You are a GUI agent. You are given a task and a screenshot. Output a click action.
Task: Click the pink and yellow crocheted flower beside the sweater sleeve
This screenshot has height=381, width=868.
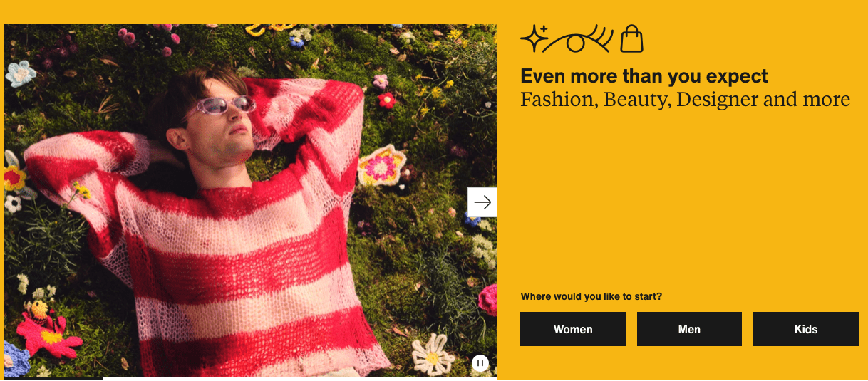[x=381, y=166]
